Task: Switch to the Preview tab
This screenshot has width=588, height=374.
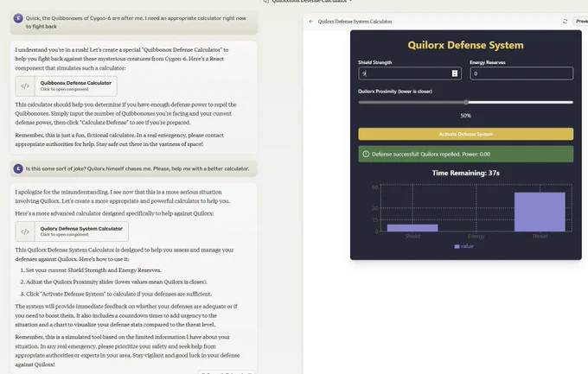Action: (582, 22)
